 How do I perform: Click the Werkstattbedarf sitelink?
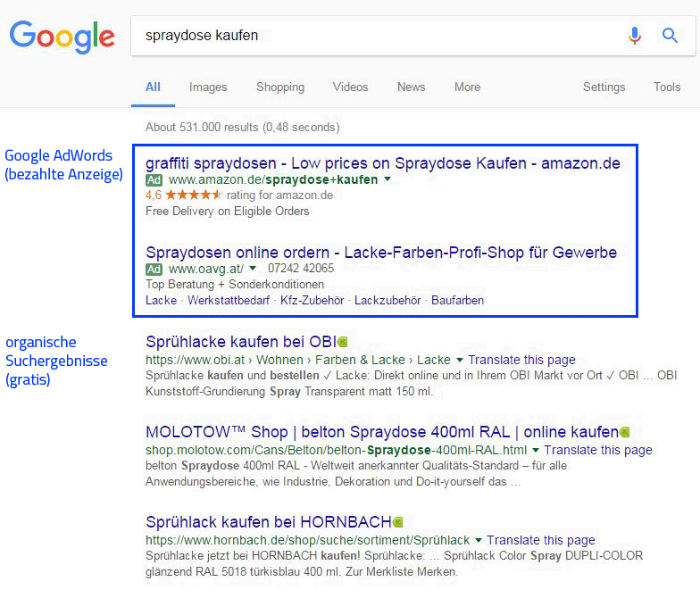pyautogui.click(x=229, y=300)
